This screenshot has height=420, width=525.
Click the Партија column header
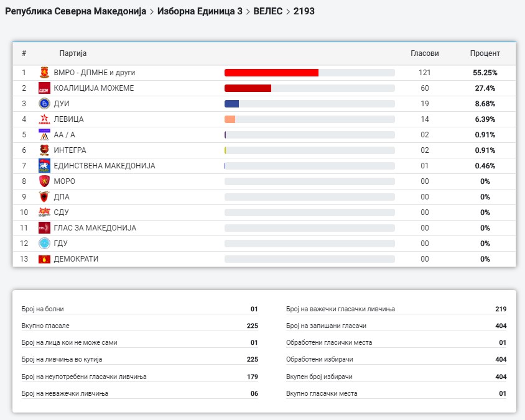tap(73, 53)
